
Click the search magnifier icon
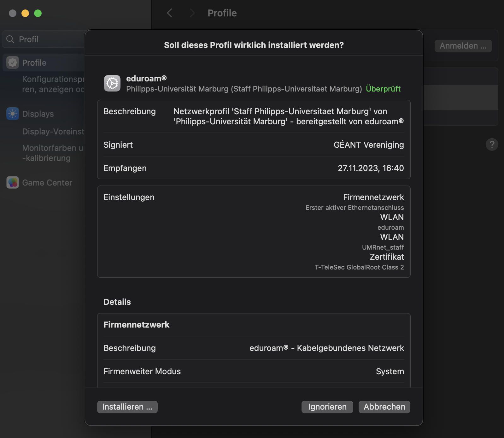[x=10, y=39]
